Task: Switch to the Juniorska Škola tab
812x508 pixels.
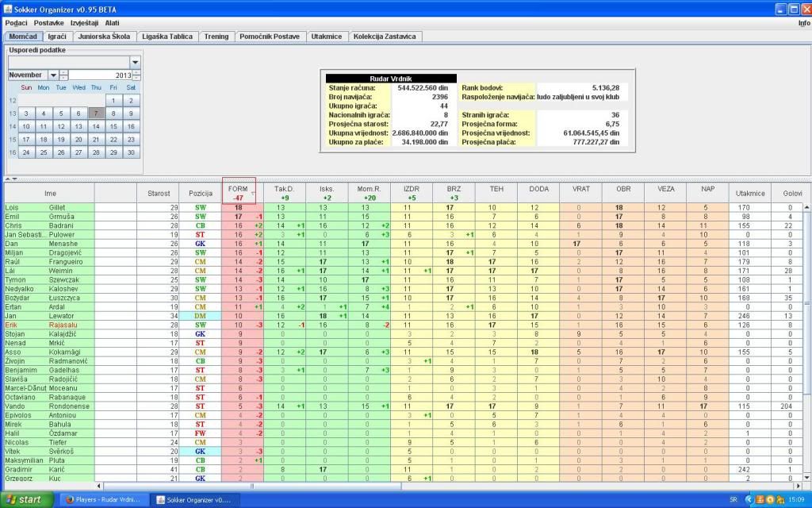Action: 104,37
